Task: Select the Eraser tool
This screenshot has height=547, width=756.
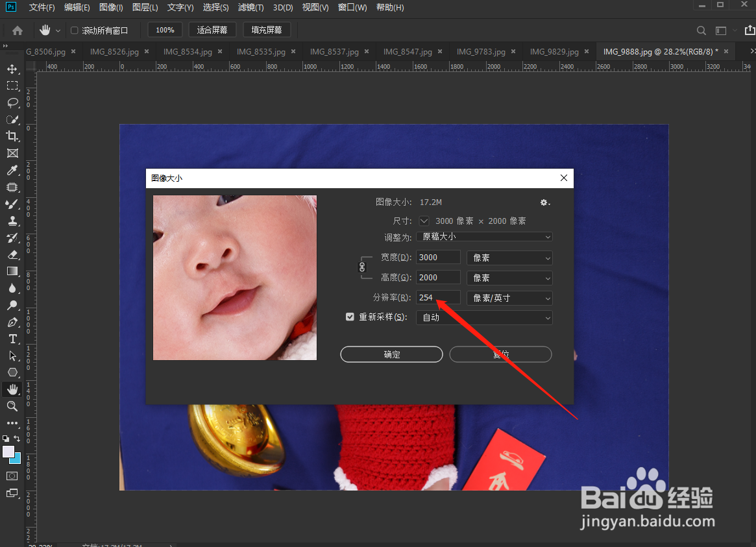Action: tap(12, 254)
